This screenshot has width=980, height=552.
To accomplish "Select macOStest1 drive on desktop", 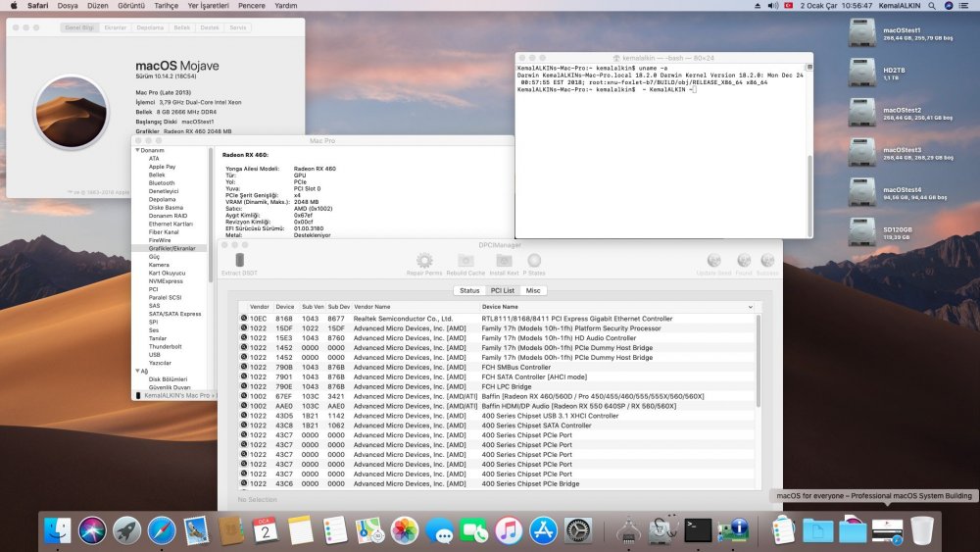I will point(861,33).
